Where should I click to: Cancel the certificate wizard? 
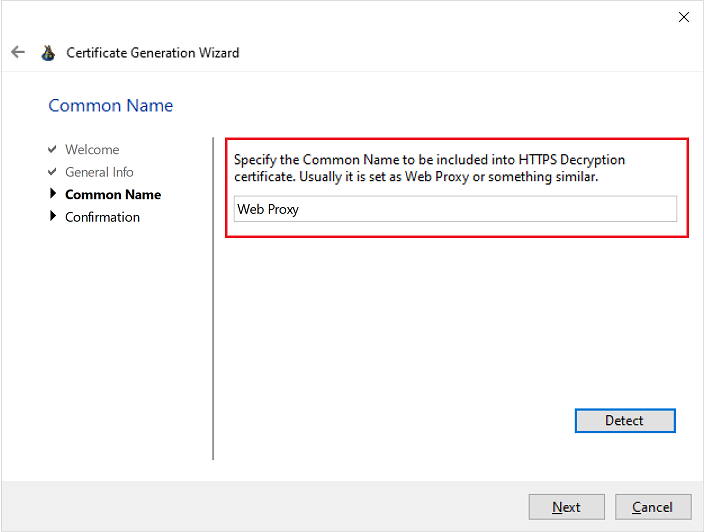pos(653,507)
